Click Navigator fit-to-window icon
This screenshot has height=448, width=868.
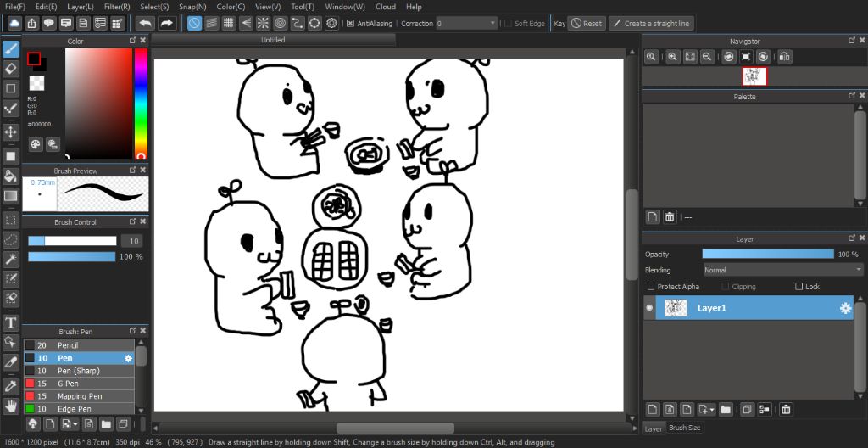click(690, 57)
